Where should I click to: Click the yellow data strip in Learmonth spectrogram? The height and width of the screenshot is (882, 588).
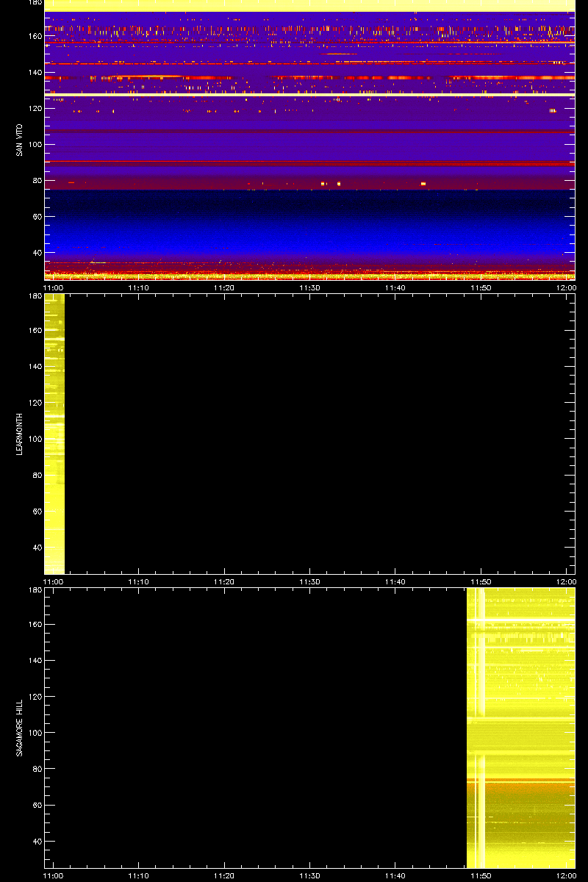(x=54, y=434)
